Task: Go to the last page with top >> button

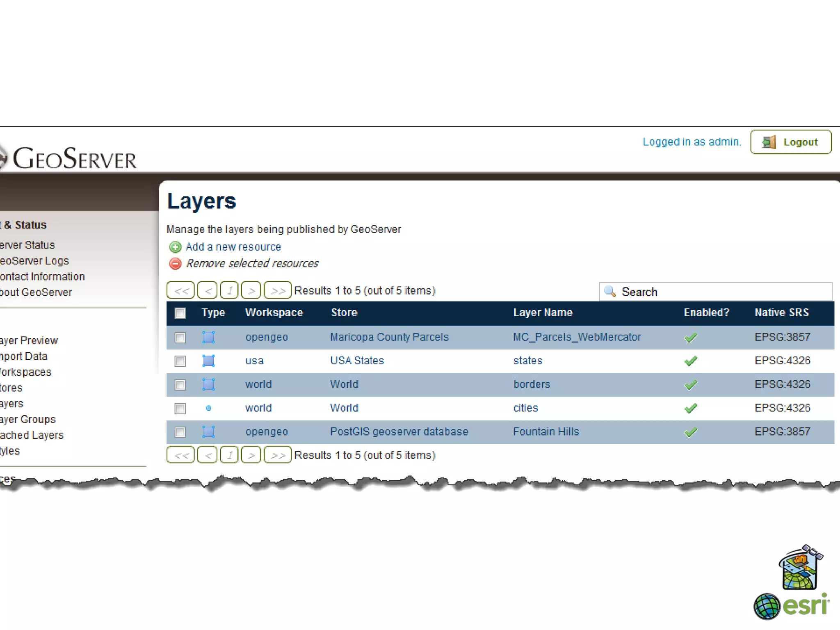Action: [x=278, y=291]
